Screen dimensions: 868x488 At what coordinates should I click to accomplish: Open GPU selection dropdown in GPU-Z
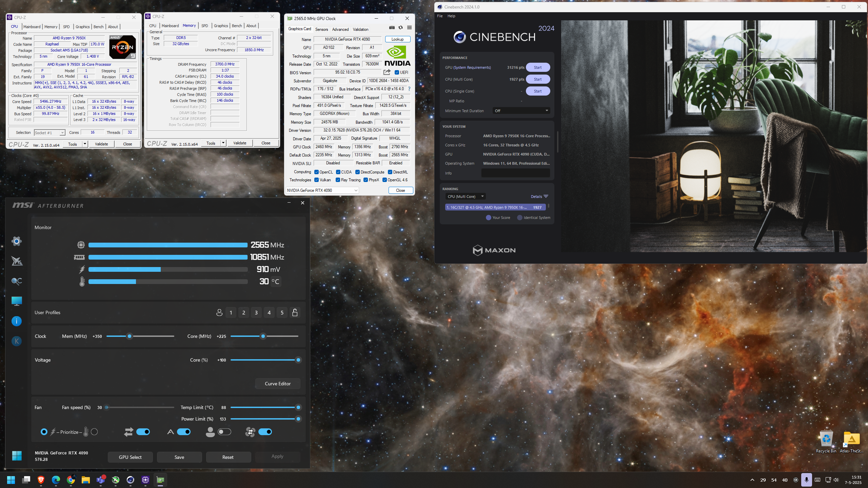point(322,190)
